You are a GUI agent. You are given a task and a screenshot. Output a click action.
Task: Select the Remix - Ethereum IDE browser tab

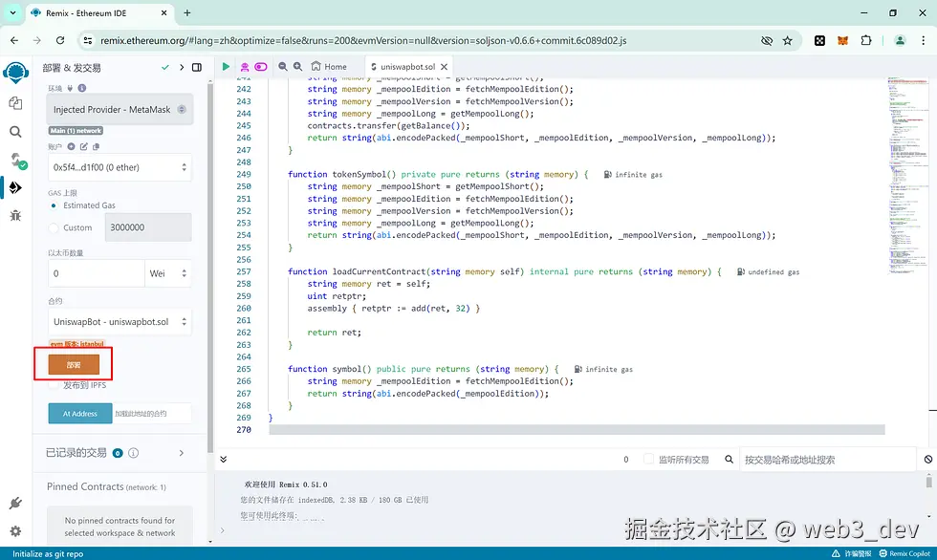click(x=100, y=12)
